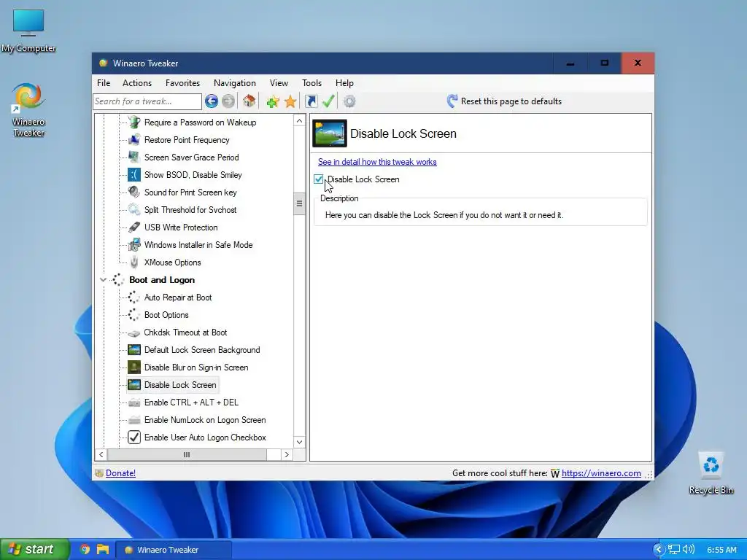Go back with the blue arrow button
This screenshot has height=560, width=747.
(x=212, y=101)
